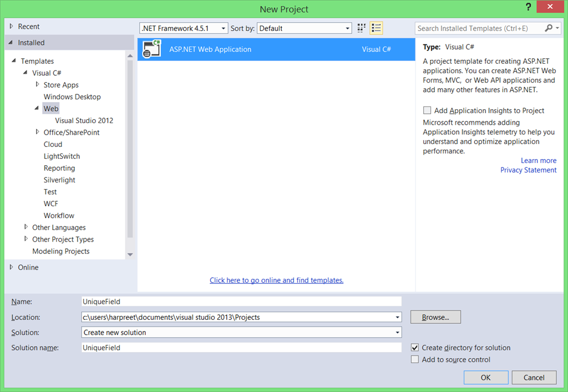Click OK to create the project
The image size is (568, 392).
[x=486, y=378]
